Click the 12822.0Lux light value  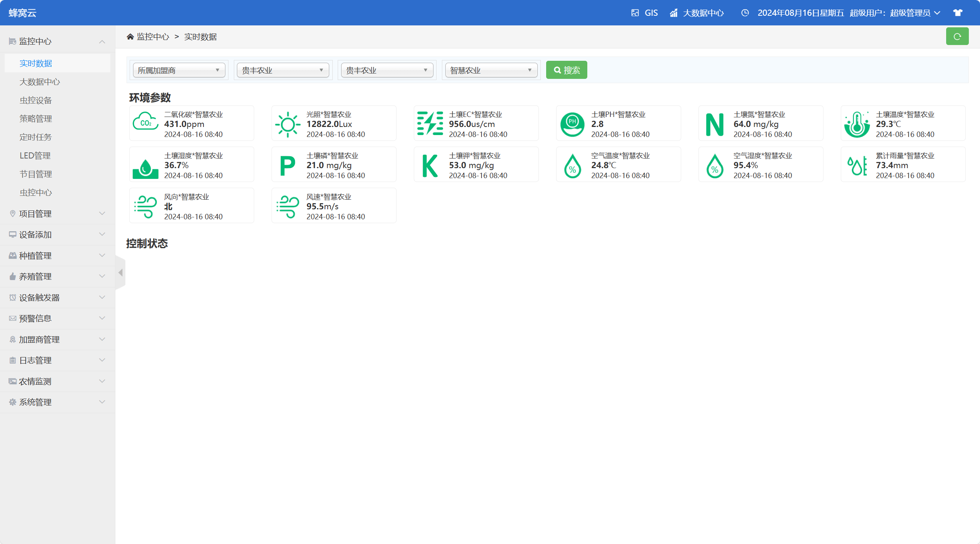[x=329, y=124]
